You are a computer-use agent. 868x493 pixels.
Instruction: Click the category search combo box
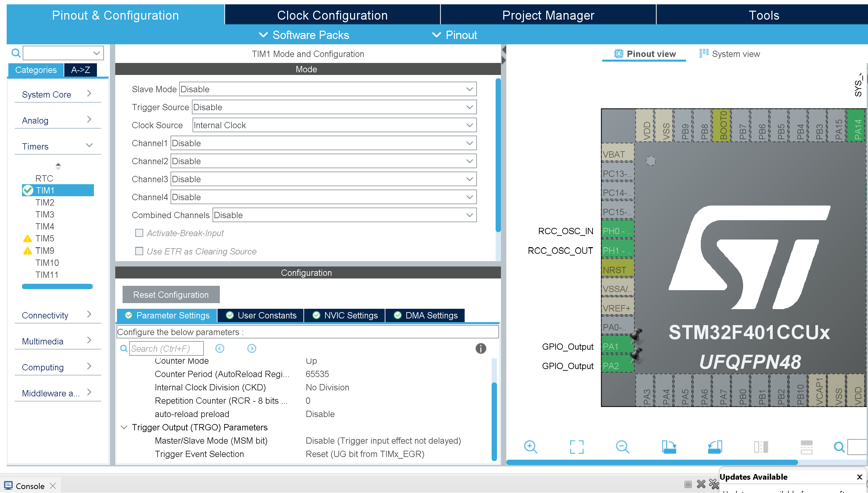click(x=63, y=53)
